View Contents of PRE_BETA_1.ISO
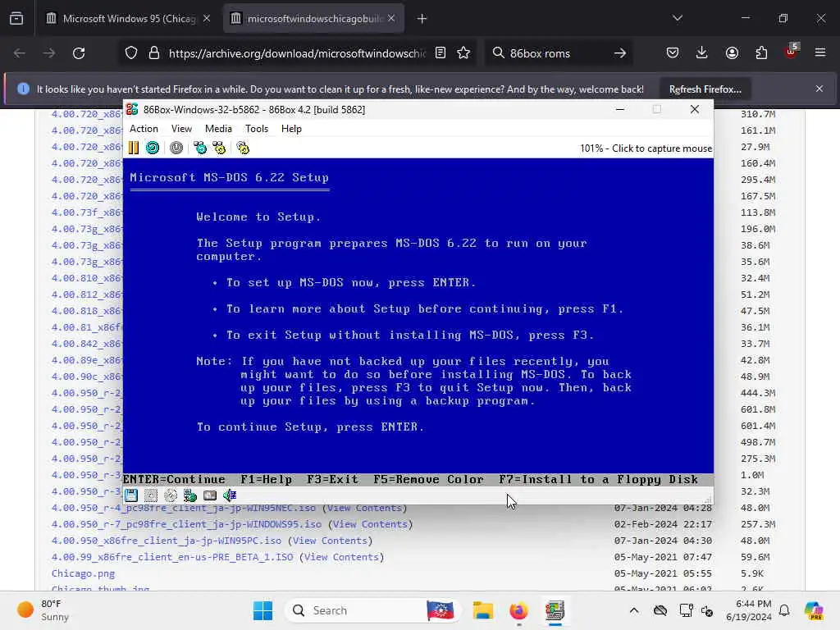The width and height of the screenshot is (840, 630). (x=341, y=557)
